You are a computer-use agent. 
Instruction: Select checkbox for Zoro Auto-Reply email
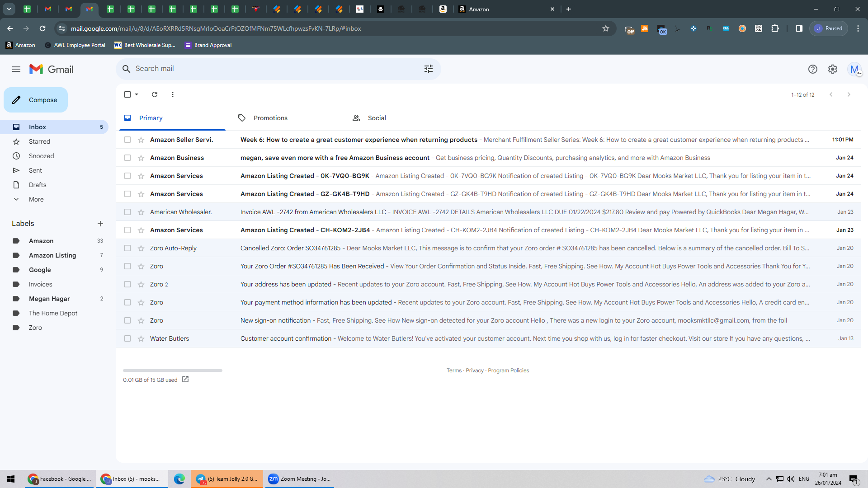127,248
